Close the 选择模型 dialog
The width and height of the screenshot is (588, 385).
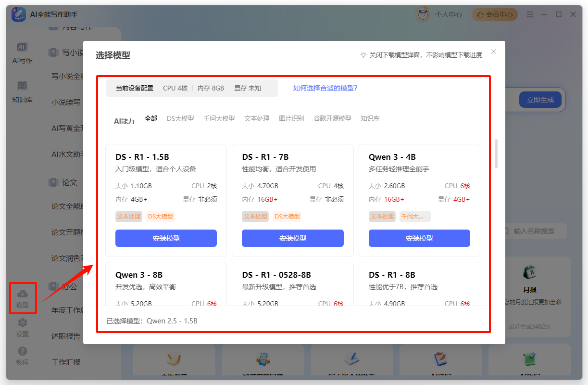coord(494,52)
